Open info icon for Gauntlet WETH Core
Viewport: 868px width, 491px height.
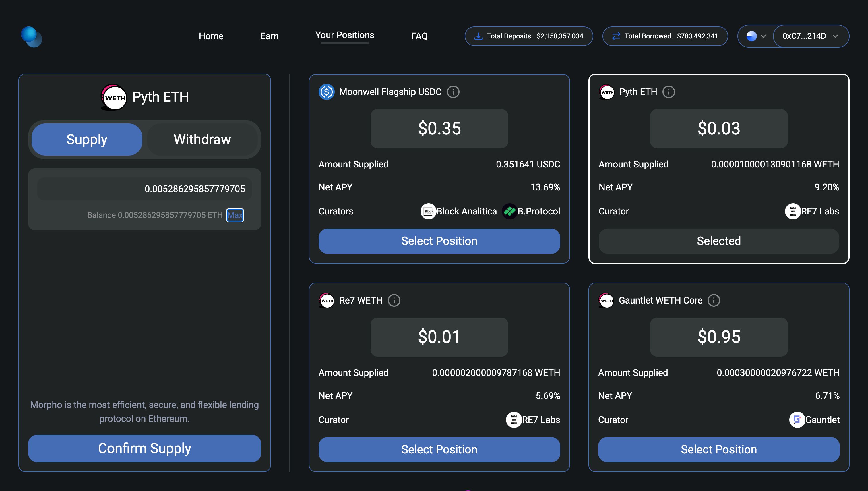tap(713, 300)
